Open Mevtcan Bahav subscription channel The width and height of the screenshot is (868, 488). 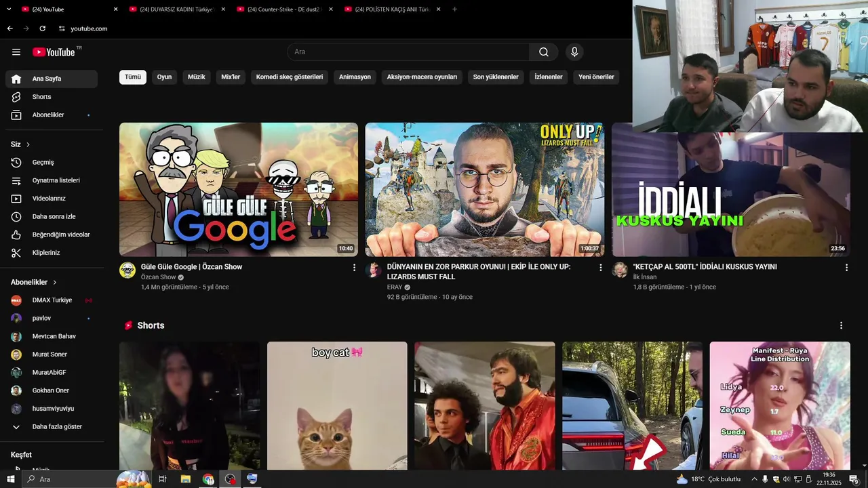[52, 336]
